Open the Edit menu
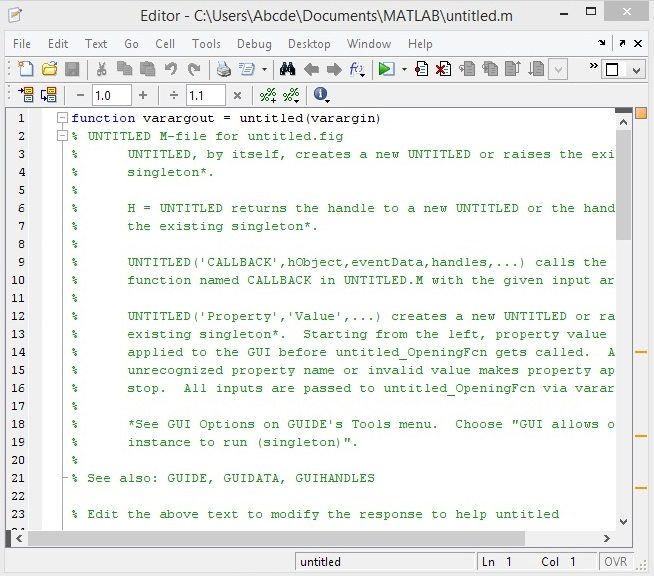Screen dimensions: 654x580 (58, 44)
